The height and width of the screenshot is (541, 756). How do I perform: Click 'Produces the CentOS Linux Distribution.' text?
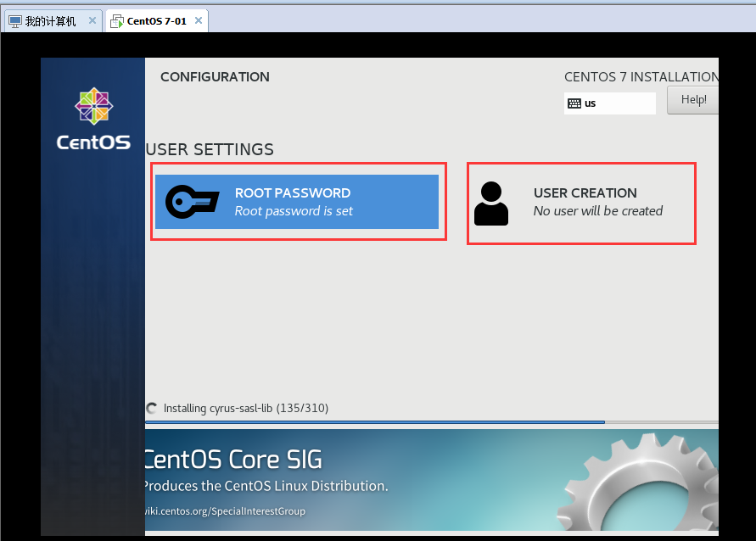(266, 486)
